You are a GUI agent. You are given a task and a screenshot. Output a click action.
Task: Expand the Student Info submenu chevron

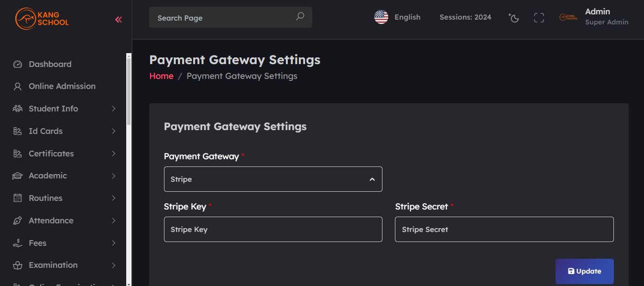pos(114,109)
